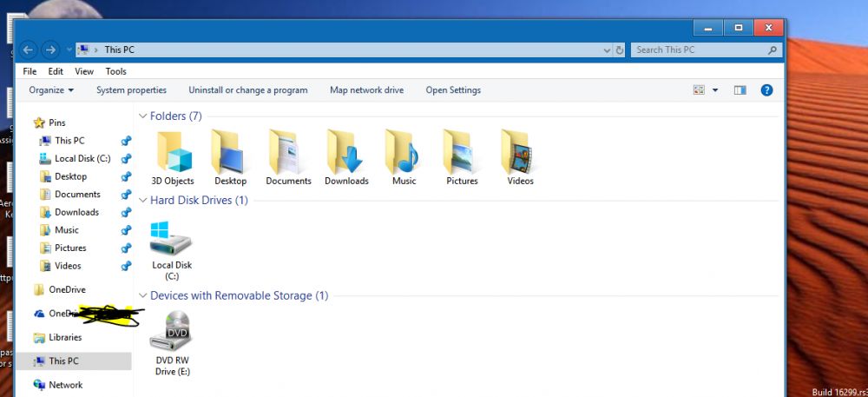Open the Videos folder icon
This screenshot has width=868, height=397.
pos(520,152)
